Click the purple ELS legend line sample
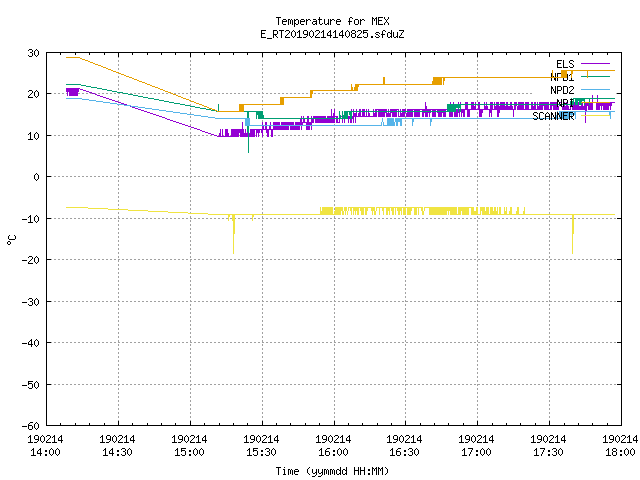The width and height of the screenshot is (640, 480). tap(596, 64)
